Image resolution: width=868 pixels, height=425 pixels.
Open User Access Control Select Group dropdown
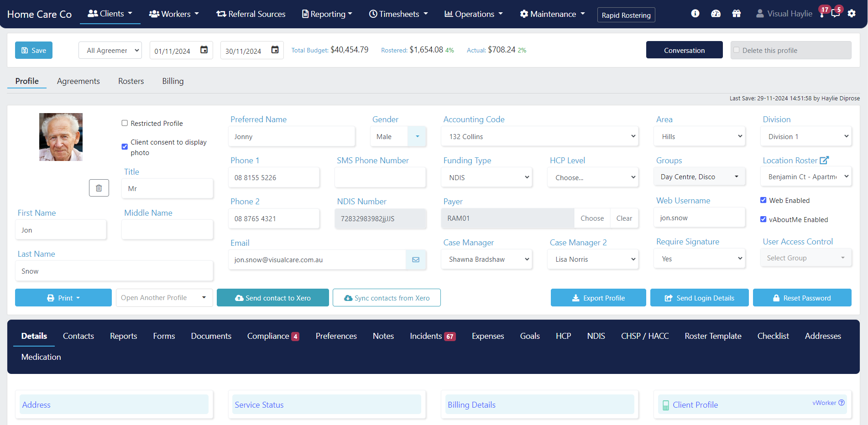(806, 258)
